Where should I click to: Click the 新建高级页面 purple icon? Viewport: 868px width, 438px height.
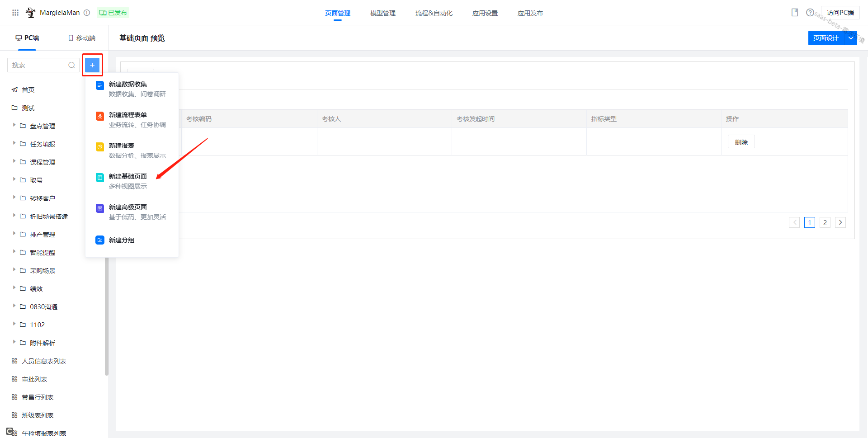click(100, 208)
